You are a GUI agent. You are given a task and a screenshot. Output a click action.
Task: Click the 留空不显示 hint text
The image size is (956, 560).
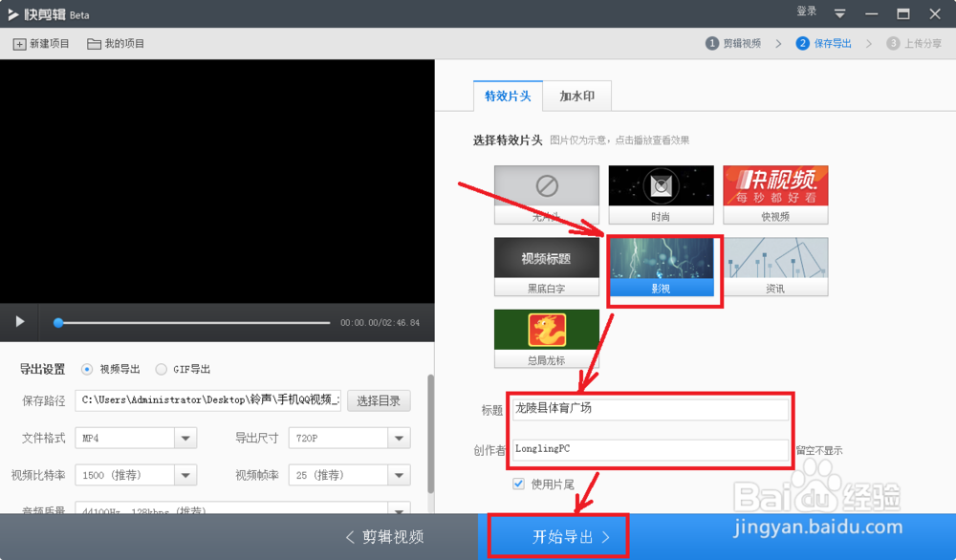(x=819, y=450)
